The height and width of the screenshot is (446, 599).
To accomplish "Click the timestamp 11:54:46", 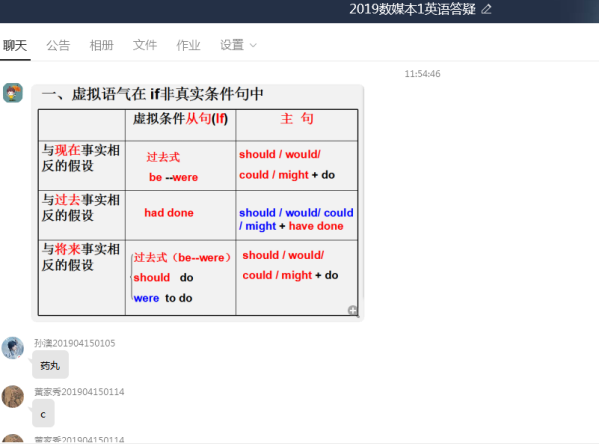I will coord(423,74).
